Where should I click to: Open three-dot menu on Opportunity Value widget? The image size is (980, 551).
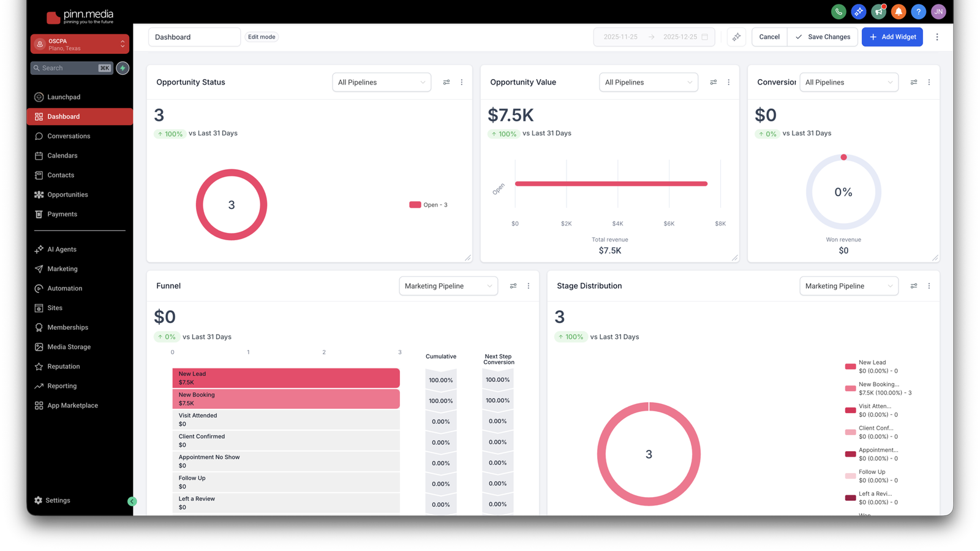click(x=728, y=82)
